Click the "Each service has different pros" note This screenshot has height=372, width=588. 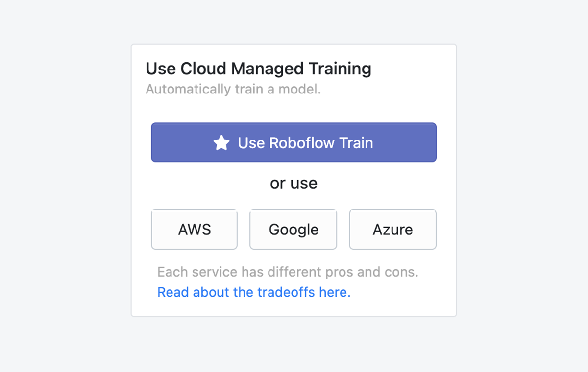[288, 272]
